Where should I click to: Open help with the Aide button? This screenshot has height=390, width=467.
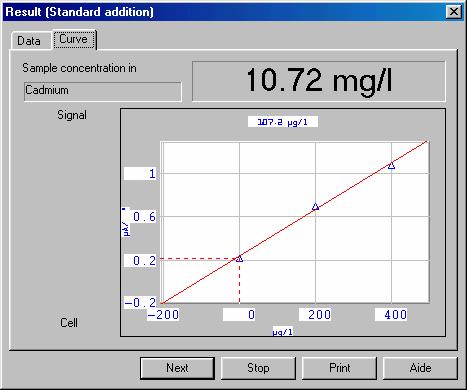click(420, 368)
